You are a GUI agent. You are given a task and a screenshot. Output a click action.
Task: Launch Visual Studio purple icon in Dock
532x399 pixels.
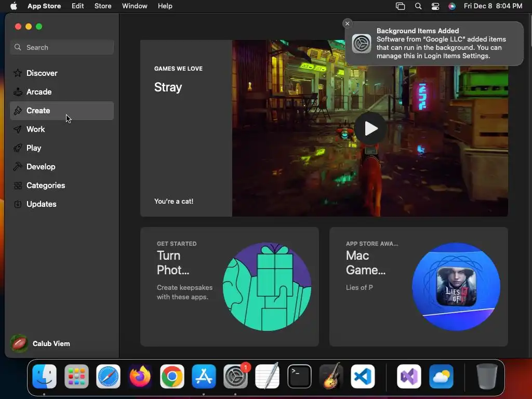click(409, 376)
